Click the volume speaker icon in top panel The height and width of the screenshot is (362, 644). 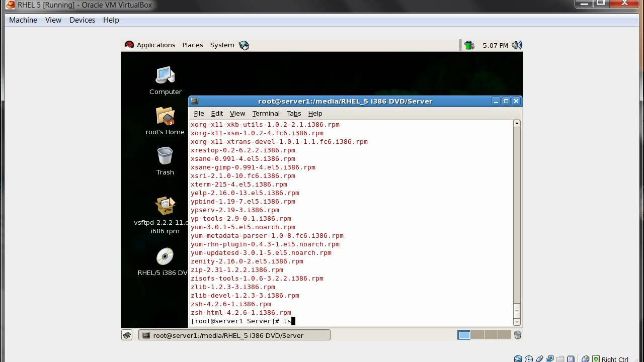tap(517, 45)
